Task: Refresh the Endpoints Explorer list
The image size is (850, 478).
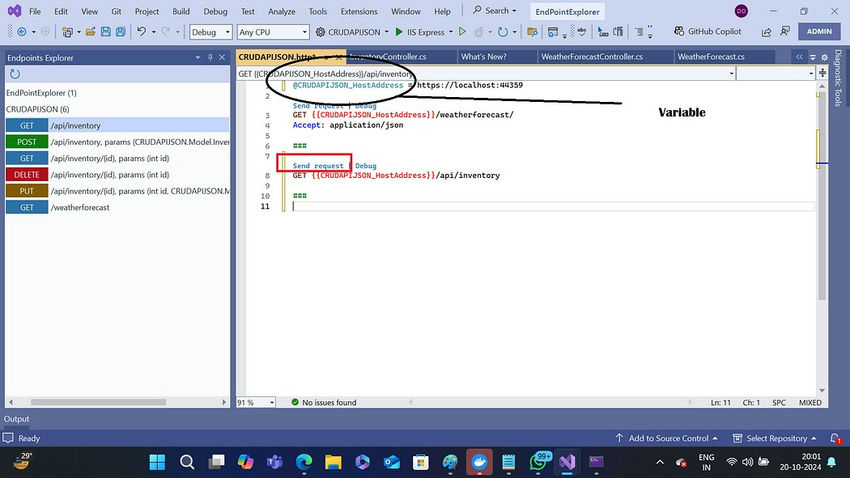Action: point(15,74)
